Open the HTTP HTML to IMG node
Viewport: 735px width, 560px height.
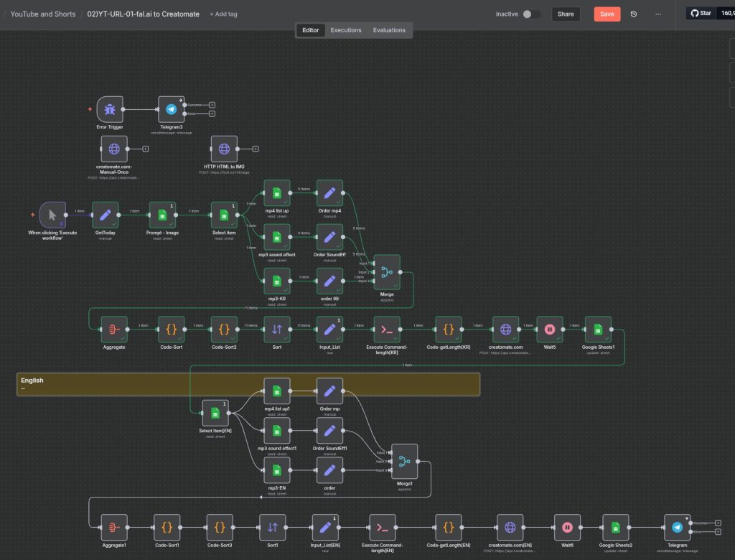tap(224, 149)
